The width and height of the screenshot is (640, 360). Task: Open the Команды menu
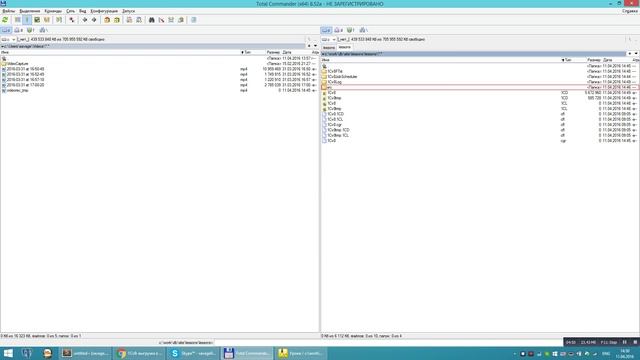[x=53, y=11]
